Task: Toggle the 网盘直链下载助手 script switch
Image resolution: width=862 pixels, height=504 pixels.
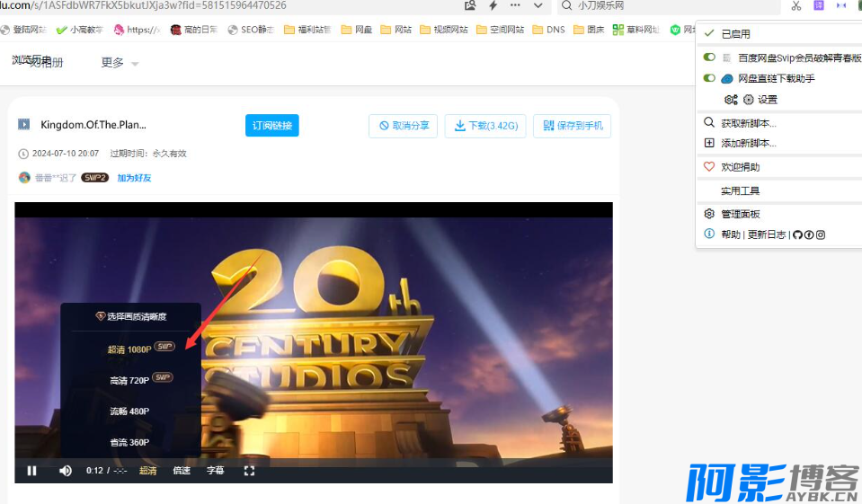Action: coord(709,79)
